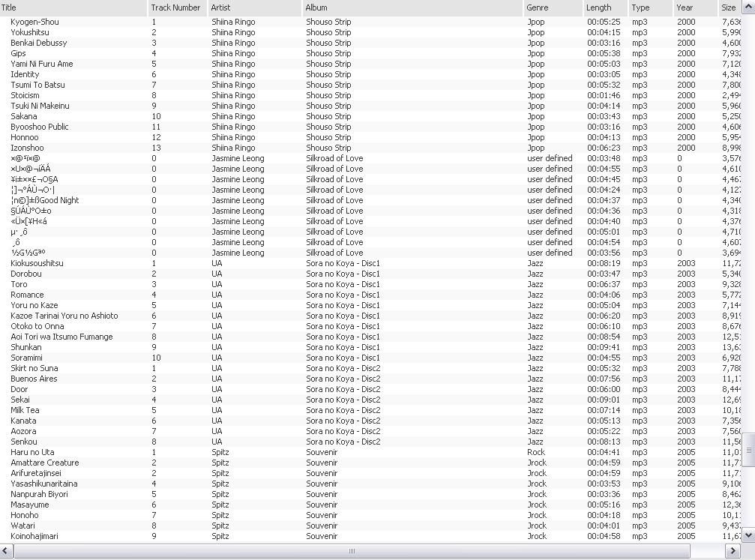755x560 pixels.
Task: Select the track Identity
Action: (25, 74)
